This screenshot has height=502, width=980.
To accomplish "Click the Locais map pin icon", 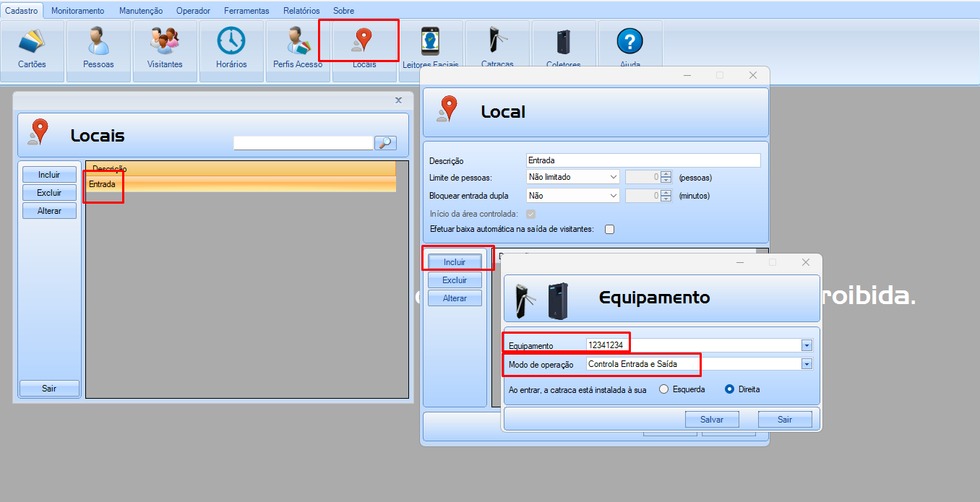I will (x=364, y=42).
